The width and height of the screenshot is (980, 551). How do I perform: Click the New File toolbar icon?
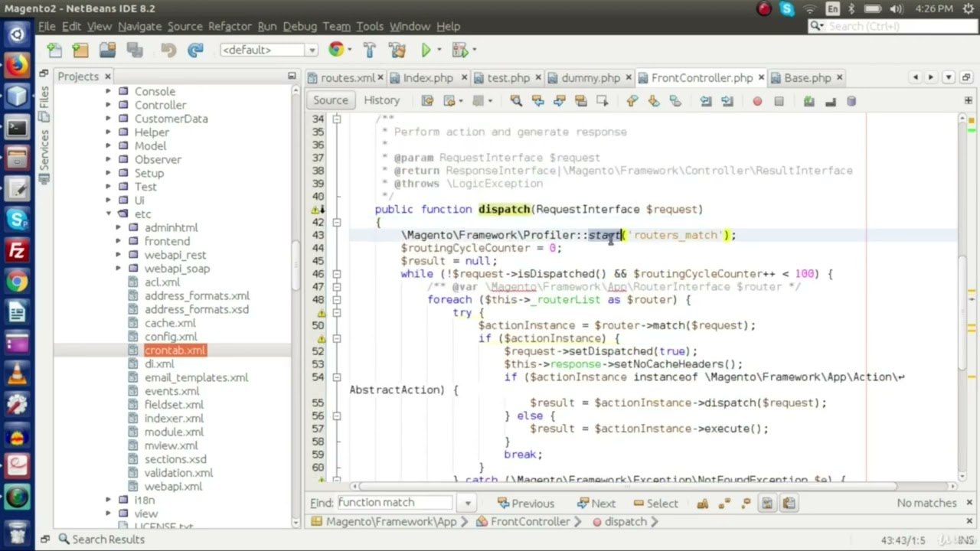54,50
